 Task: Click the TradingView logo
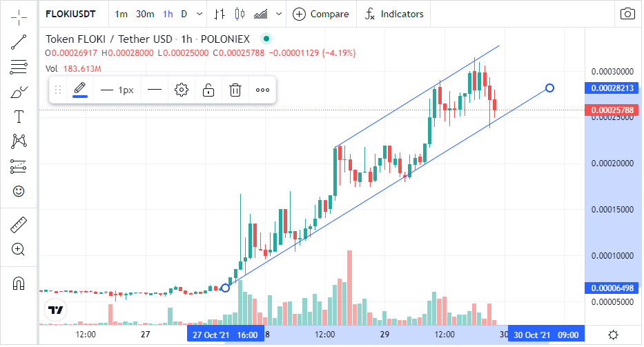[55, 310]
